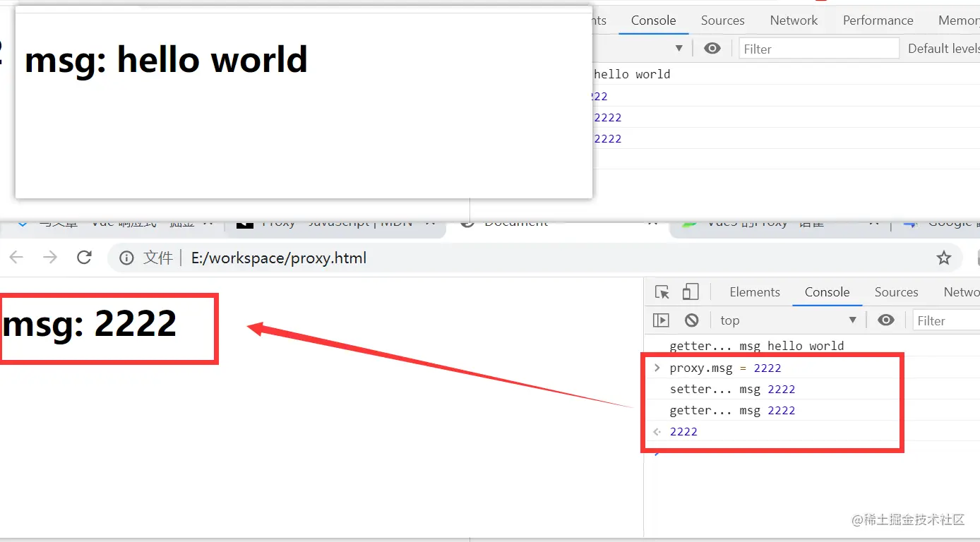
Task: Create live expression via eye icon beside top dropdown
Action: pos(886,320)
